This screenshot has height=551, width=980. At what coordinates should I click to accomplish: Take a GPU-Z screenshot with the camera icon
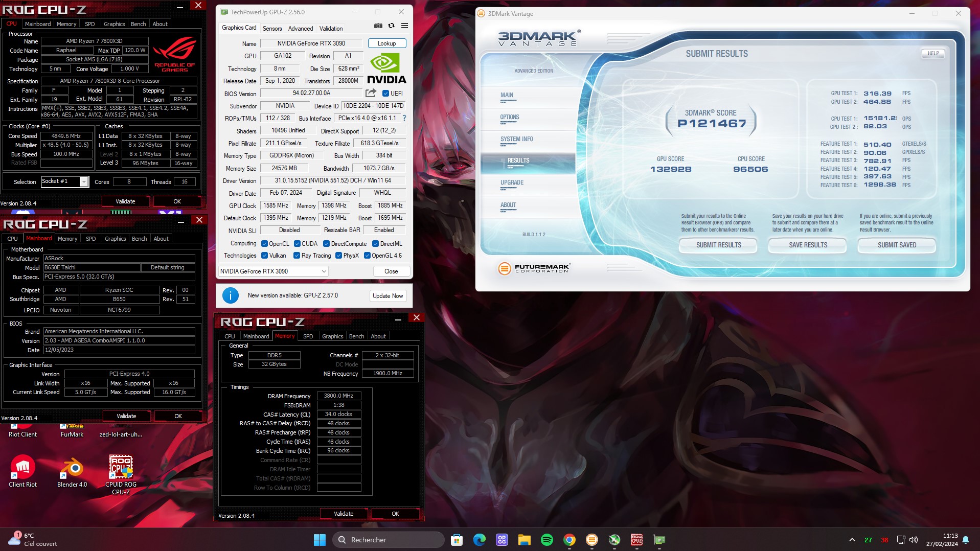378,26
